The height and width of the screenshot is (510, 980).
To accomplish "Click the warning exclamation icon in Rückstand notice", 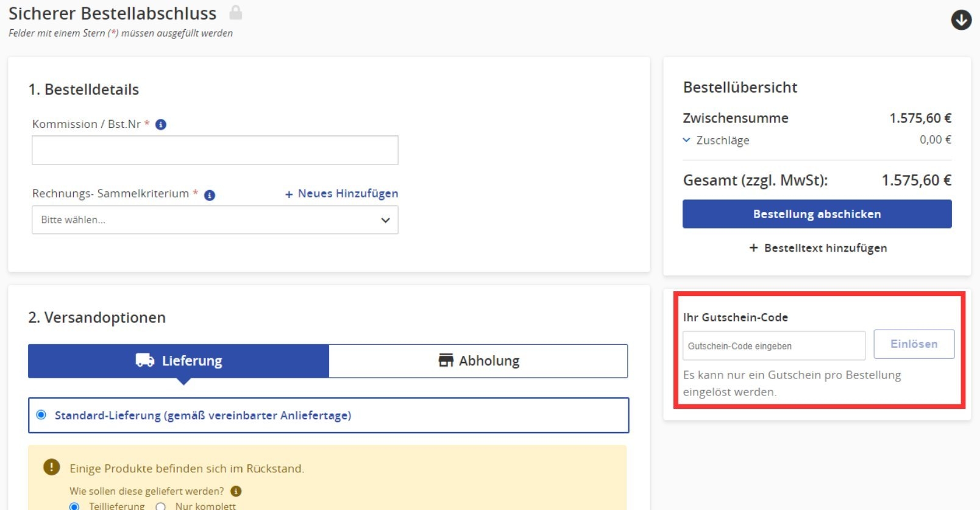I will point(52,467).
